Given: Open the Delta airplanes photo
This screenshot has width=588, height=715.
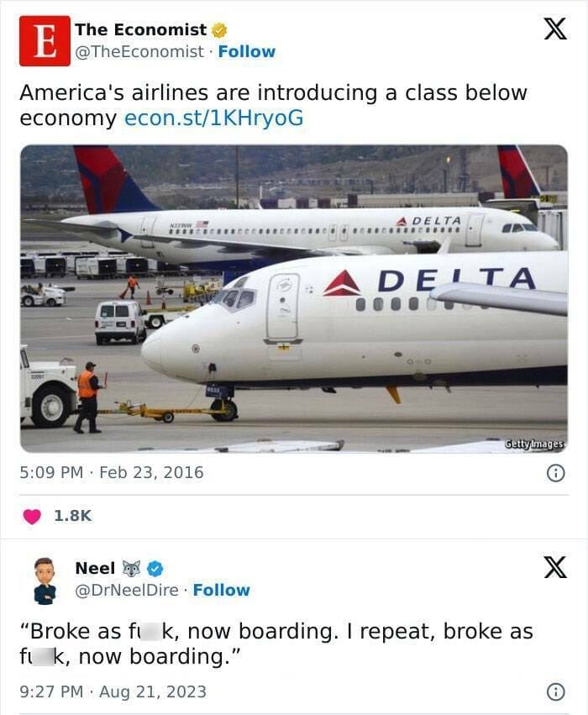Looking at the screenshot, I should tap(293, 298).
